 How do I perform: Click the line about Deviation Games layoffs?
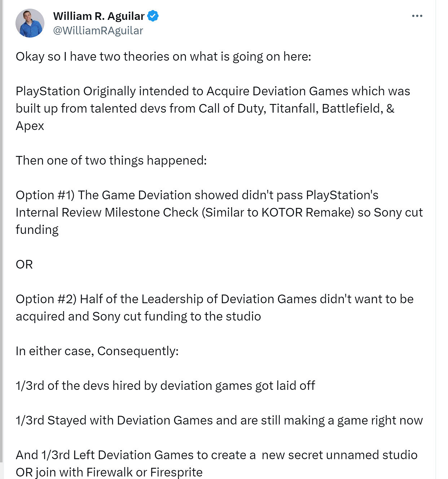coord(165,386)
